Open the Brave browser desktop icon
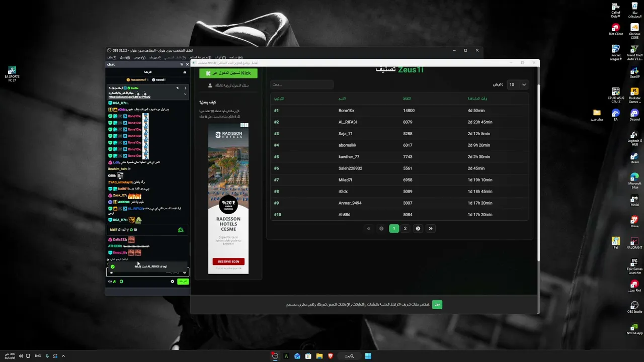 point(634,221)
